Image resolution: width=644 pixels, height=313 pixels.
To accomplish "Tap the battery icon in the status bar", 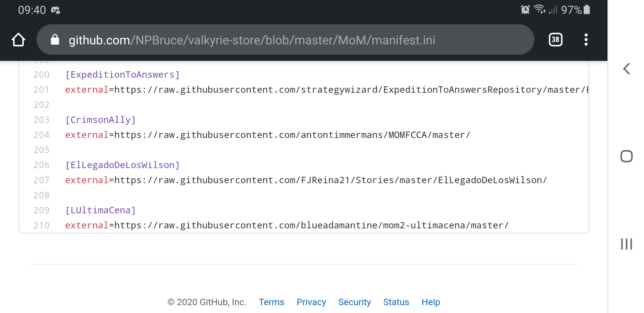I will 587,10.
